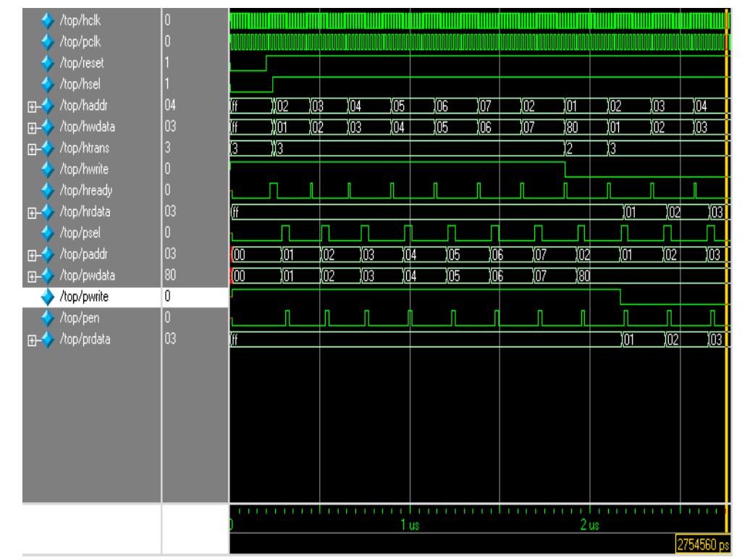Click the diamond icon beside /top/hwrite
The width and height of the screenshot is (742, 560).
click(48, 169)
